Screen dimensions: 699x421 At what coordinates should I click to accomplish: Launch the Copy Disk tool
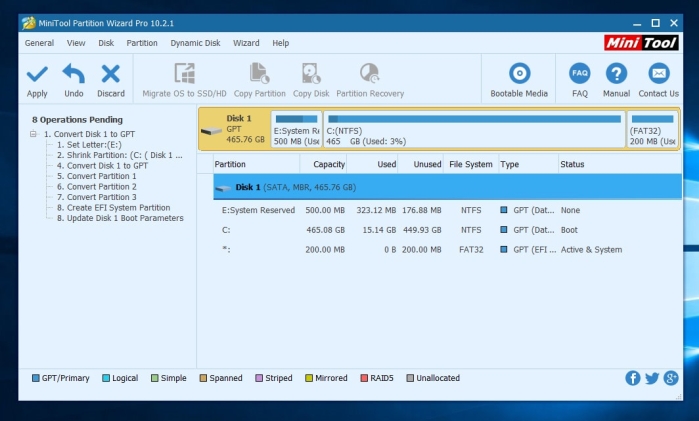(311, 81)
